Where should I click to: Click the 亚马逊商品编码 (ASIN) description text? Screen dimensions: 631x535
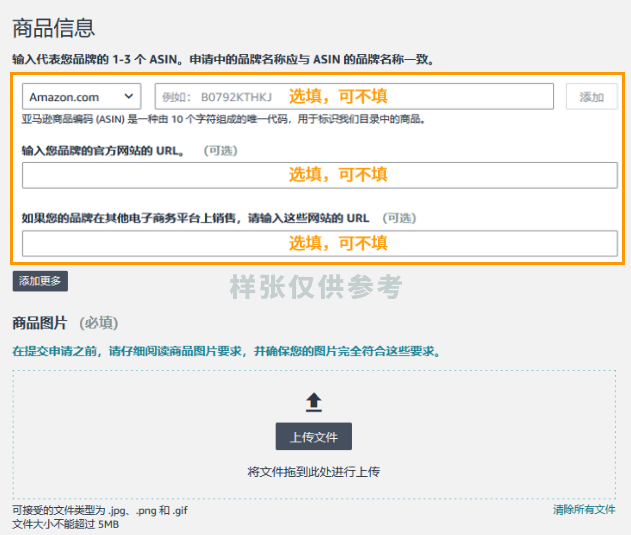tap(224, 119)
